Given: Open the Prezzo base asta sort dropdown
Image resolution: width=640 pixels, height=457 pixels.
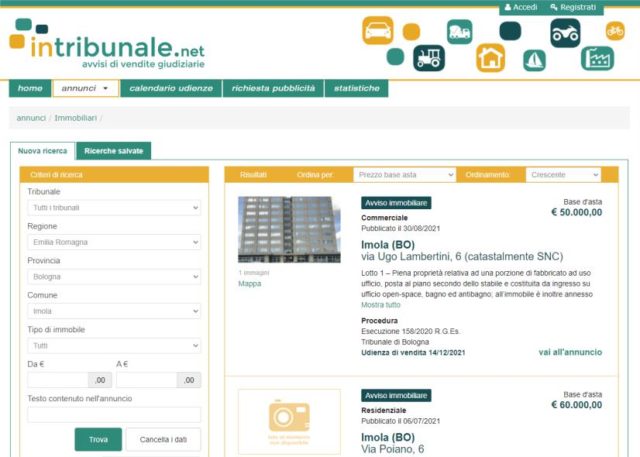Looking at the screenshot, I should pyautogui.click(x=404, y=175).
